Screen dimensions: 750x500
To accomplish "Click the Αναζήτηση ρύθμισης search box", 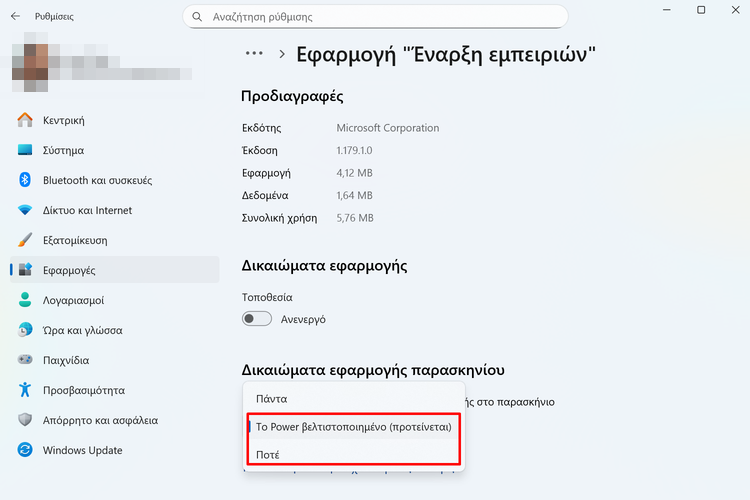I will pos(375,17).
